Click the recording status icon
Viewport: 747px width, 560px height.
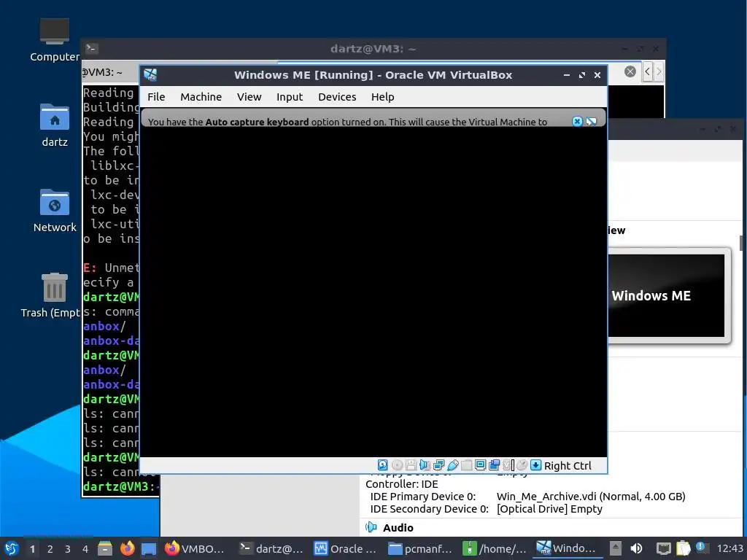click(494, 465)
